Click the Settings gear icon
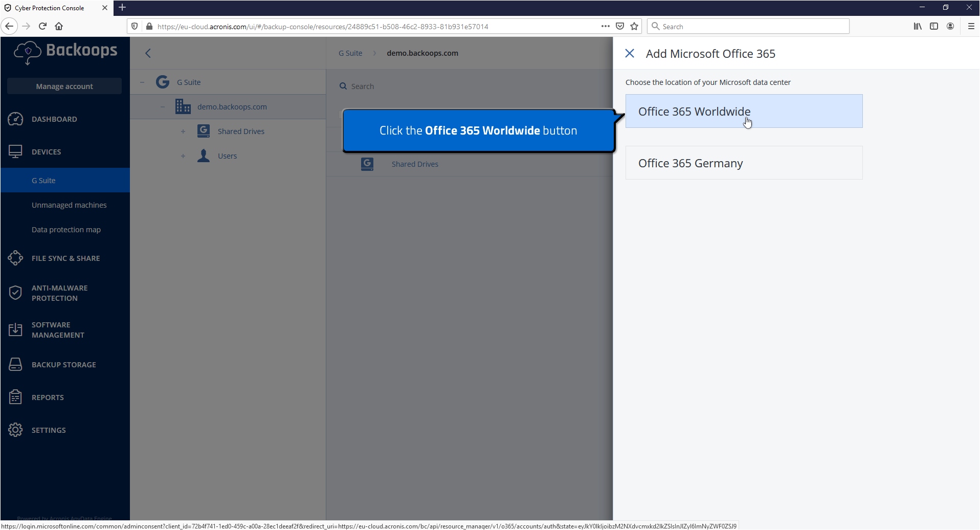Viewport: 980px width, 530px height. (x=15, y=430)
